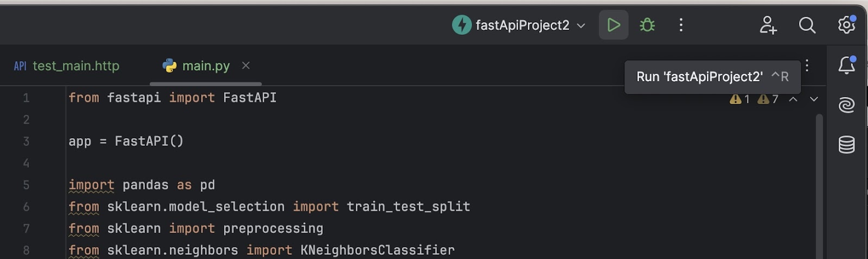This screenshot has height=259, width=868.
Task: Open Code With Me add-user icon
Action: click(768, 25)
